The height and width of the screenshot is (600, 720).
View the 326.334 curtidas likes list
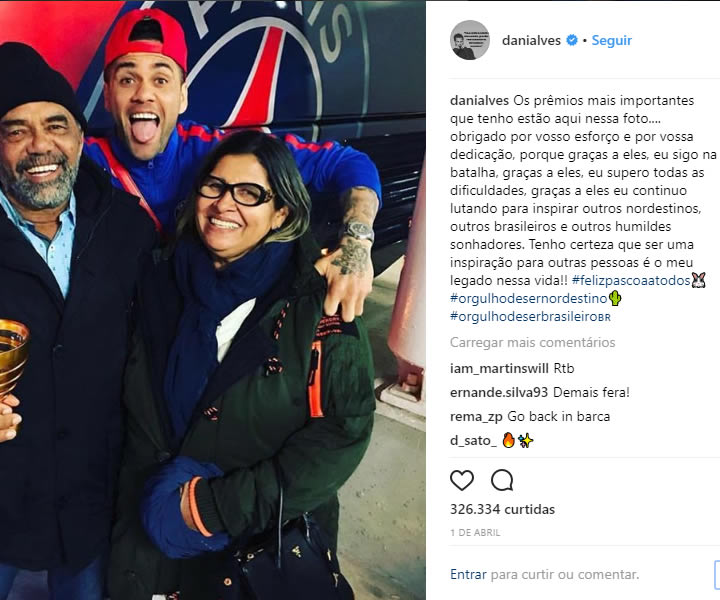coord(502,509)
